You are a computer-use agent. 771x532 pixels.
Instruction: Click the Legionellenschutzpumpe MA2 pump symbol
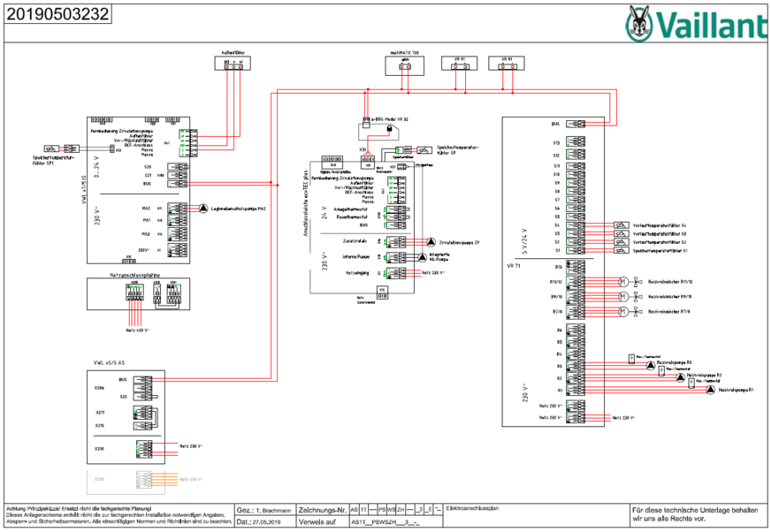pos(203,209)
